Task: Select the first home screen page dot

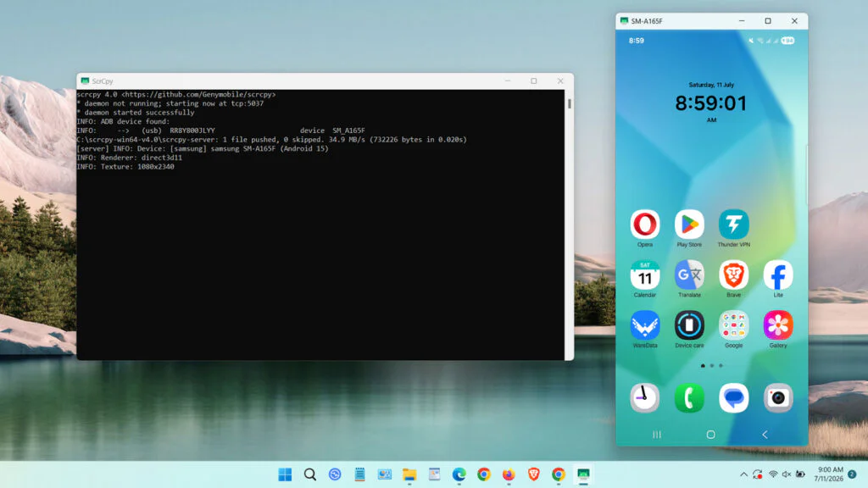Action: pyautogui.click(x=703, y=366)
